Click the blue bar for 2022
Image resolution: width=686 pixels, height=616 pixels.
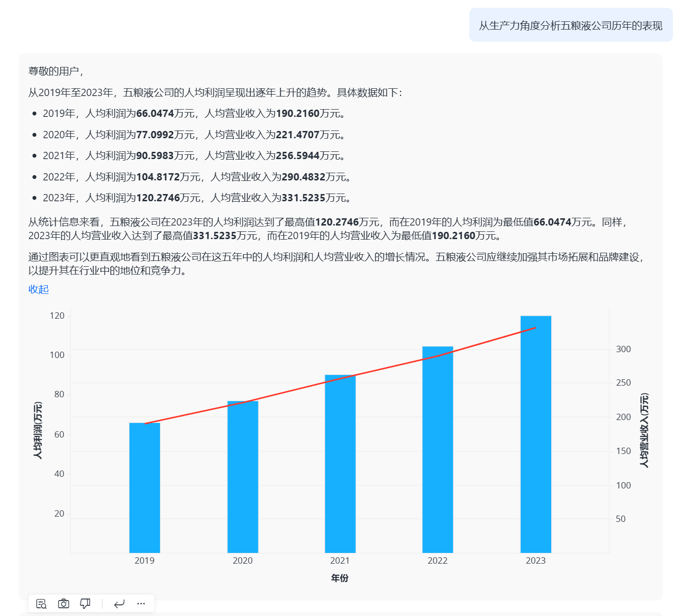click(438, 450)
